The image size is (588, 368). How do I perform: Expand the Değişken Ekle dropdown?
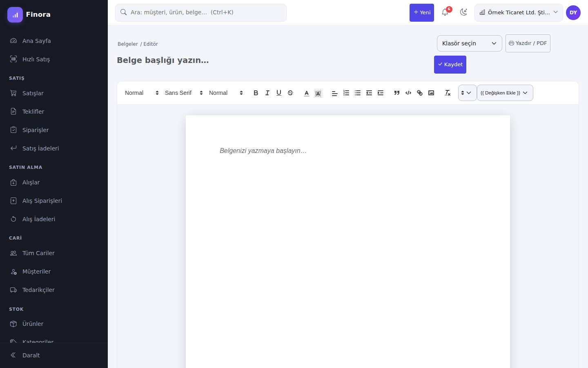pos(505,93)
